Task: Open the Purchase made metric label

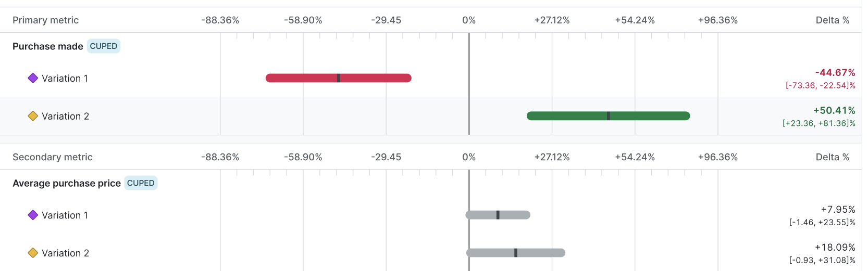Action: pyautogui.click(x=48, y=46)
